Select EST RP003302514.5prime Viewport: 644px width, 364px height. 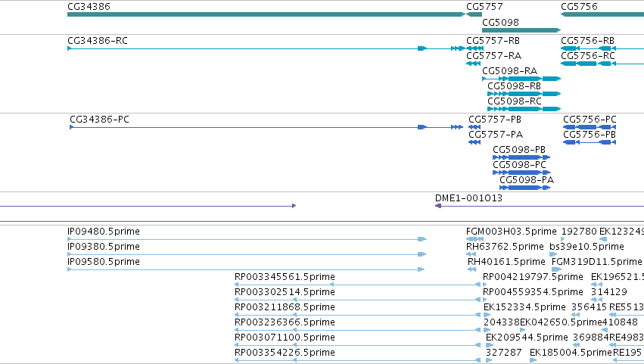358,300
